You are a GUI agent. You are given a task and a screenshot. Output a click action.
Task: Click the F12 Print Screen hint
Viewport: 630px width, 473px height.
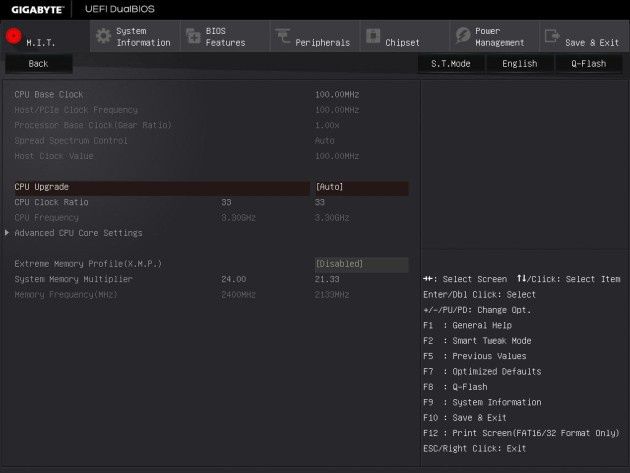(x=521, y=433)
